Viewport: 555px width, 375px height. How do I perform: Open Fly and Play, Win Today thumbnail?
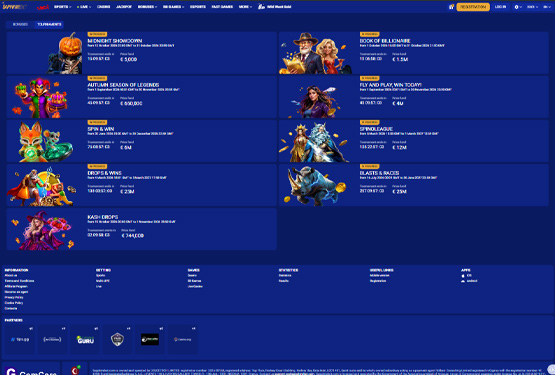coord(313,101)
